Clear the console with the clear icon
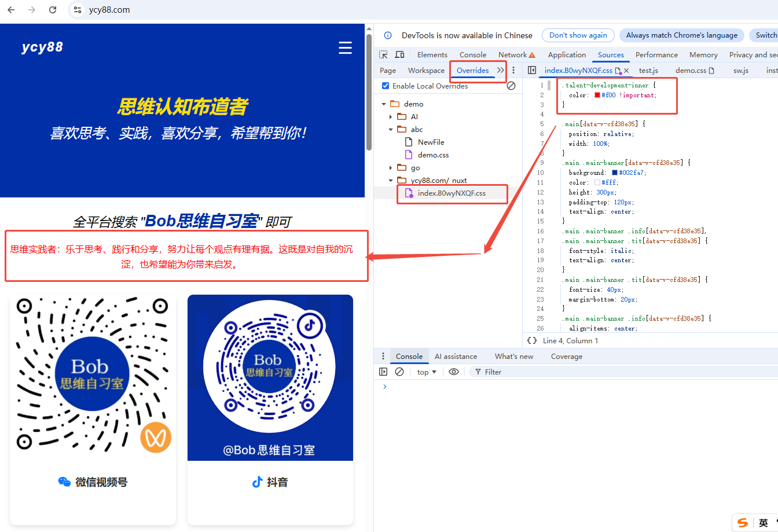Image resolution: width=778 pixels, height=532 pixels. [399, 372]
